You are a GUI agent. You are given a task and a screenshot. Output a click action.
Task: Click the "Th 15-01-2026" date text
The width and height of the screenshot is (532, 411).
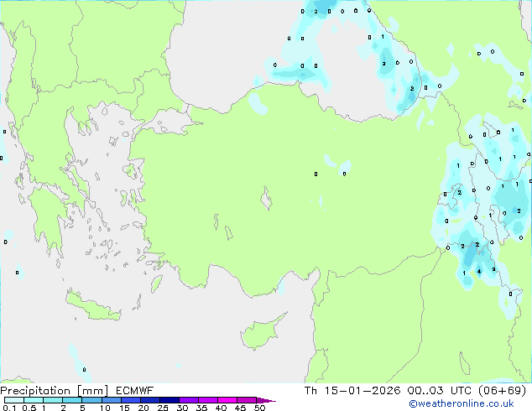352,391
